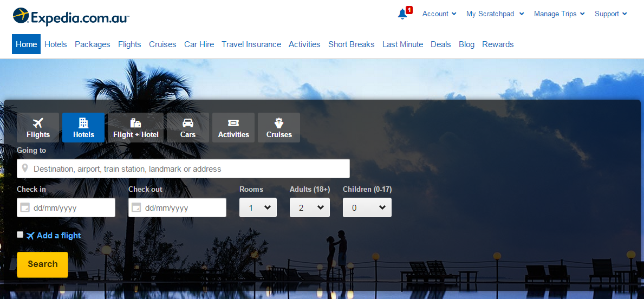Select the Activities search tab
644x299 pixels.
233,128
